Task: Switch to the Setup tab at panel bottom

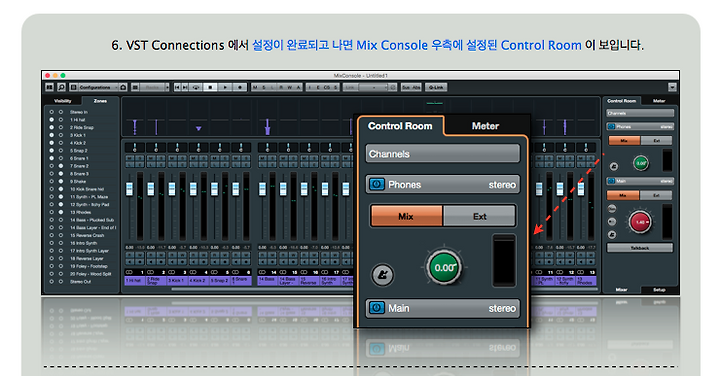Action: click(x=659, y=290)
